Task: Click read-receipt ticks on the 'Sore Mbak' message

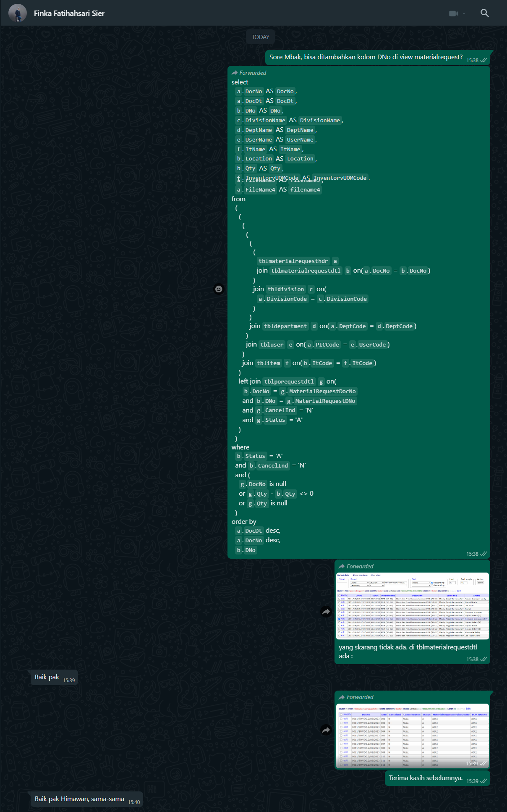Action: pos(483,60)
